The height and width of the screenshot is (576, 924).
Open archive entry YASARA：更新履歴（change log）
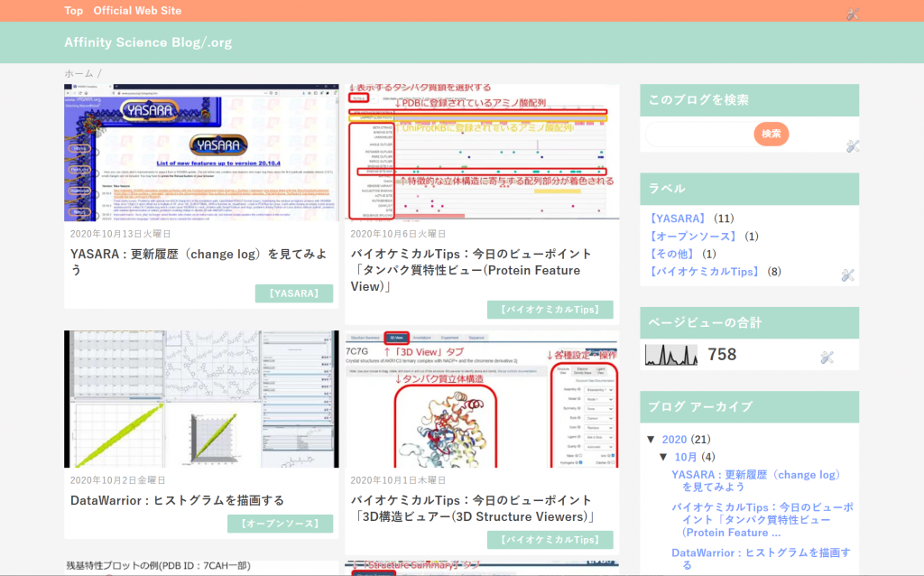tap(756, 480)
